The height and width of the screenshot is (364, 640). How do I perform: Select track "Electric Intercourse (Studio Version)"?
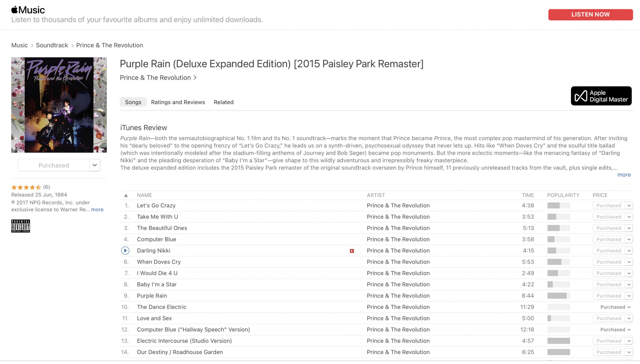[x=184, y=341]
